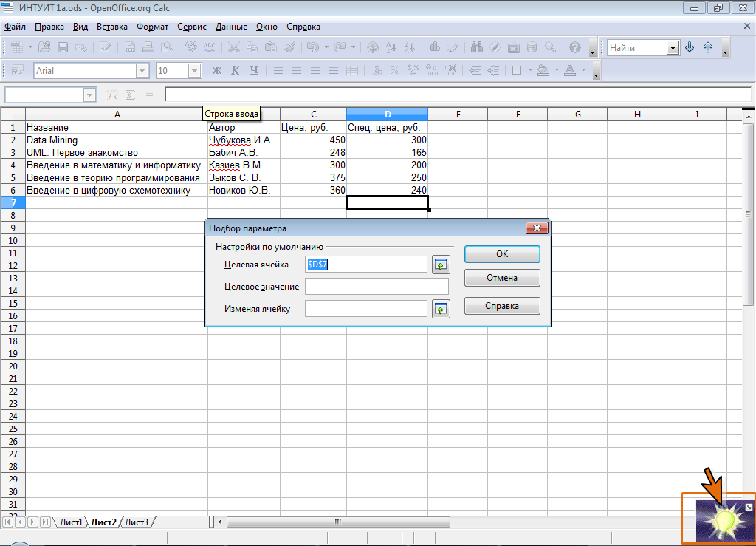The width and height of the screenshot is (756, 546).
Task: Click the Print toolbar icon
Action: (148, 47)
